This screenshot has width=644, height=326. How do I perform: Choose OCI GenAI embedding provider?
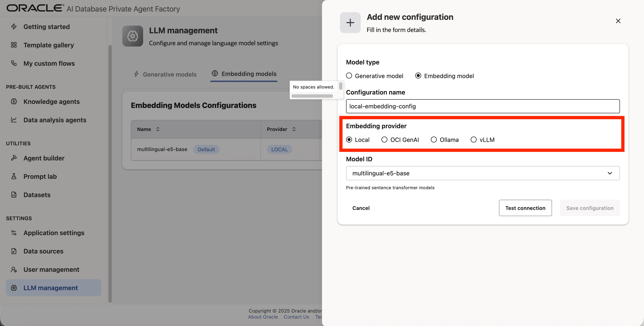pyautogui.click(x=384, y=140)
